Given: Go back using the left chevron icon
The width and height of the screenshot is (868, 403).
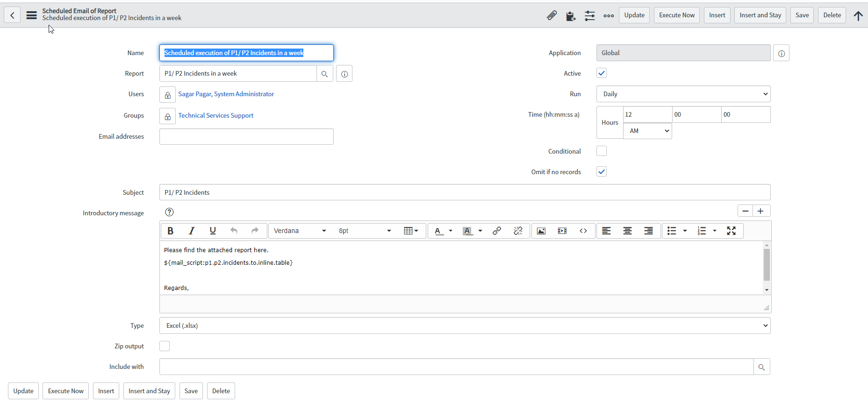Looking at the screenshot, I should 12,15.
